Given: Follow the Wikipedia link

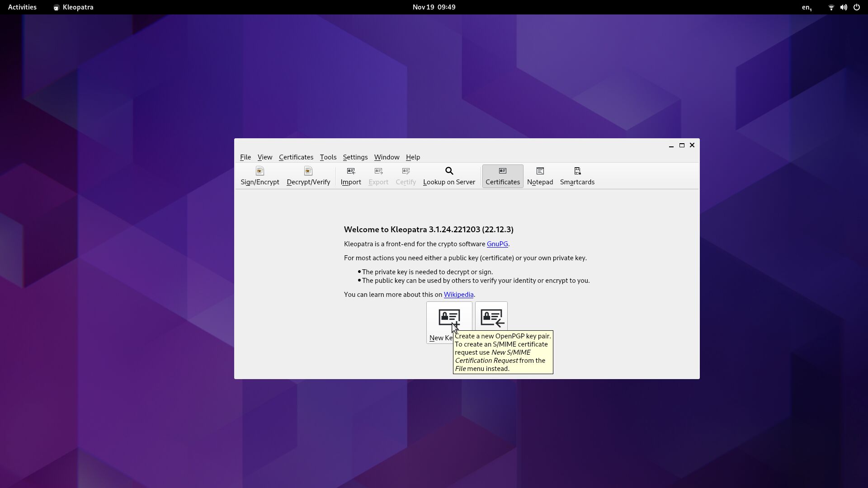Looking at the screenshot, I should (458, 294).
